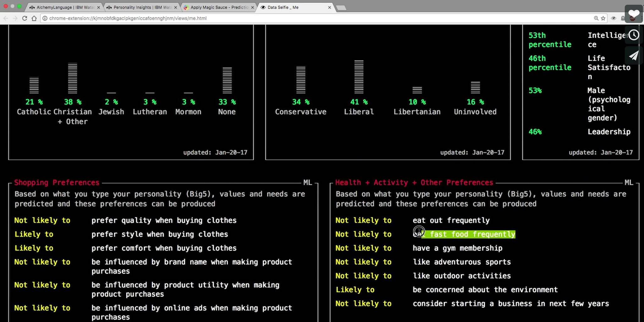This screenshot has width=644, height=322.
Task: Click the Shopping Preferences heading
Action: (57, 182)
